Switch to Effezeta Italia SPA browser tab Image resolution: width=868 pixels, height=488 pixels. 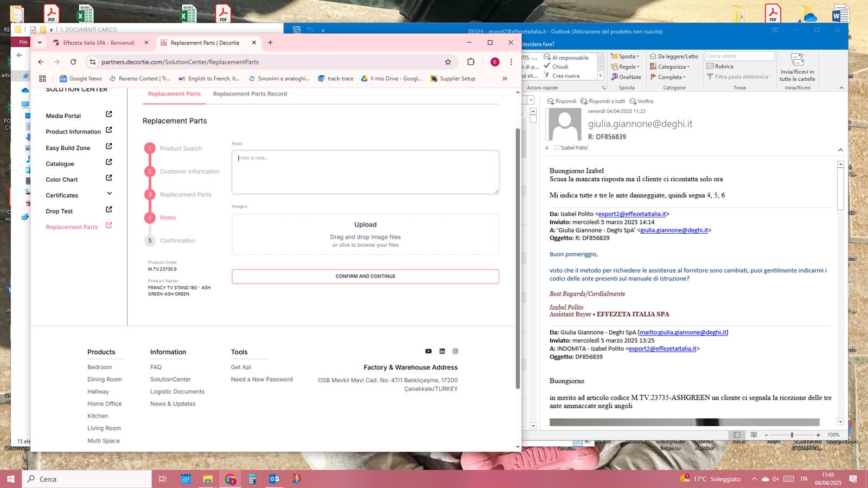pos(98,43)
